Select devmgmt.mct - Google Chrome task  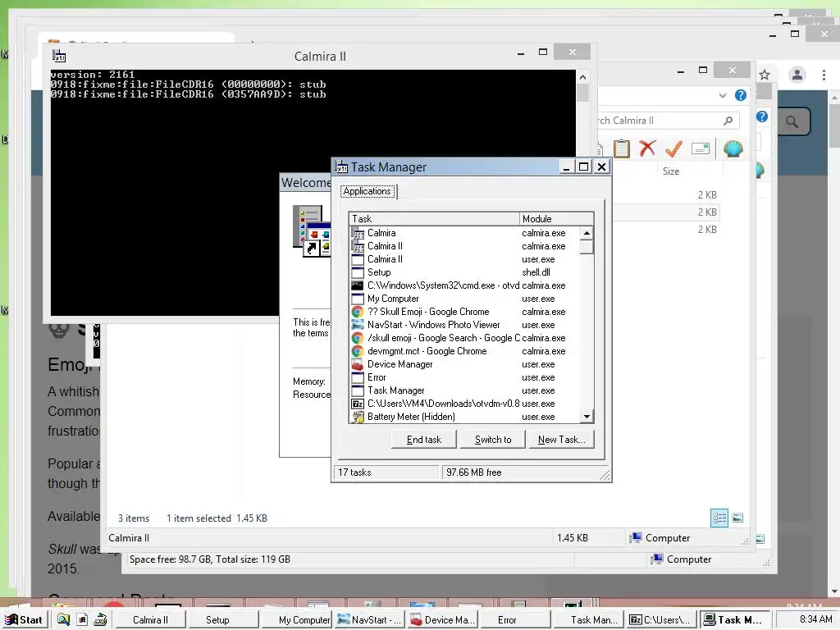coord(465,351)
